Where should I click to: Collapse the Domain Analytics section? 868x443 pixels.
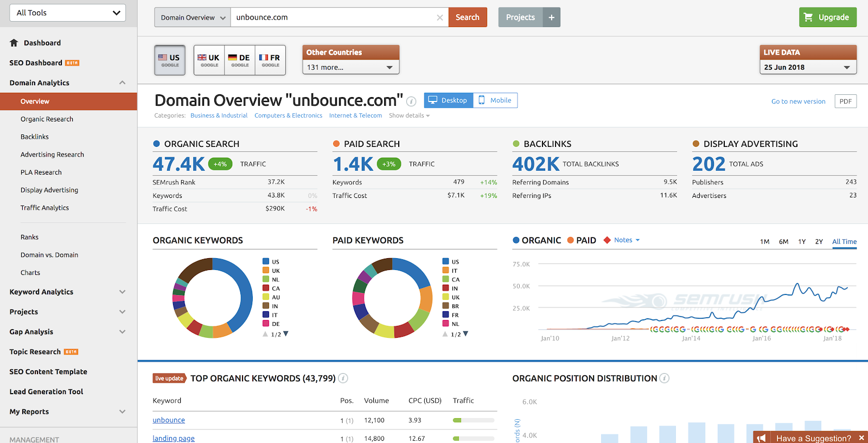(x=122, y=83)
